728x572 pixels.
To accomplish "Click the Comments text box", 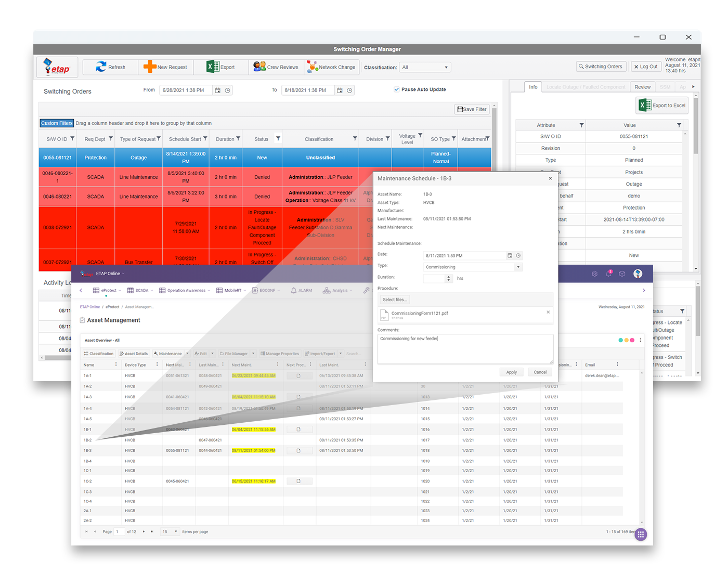I will coord(465,348).
